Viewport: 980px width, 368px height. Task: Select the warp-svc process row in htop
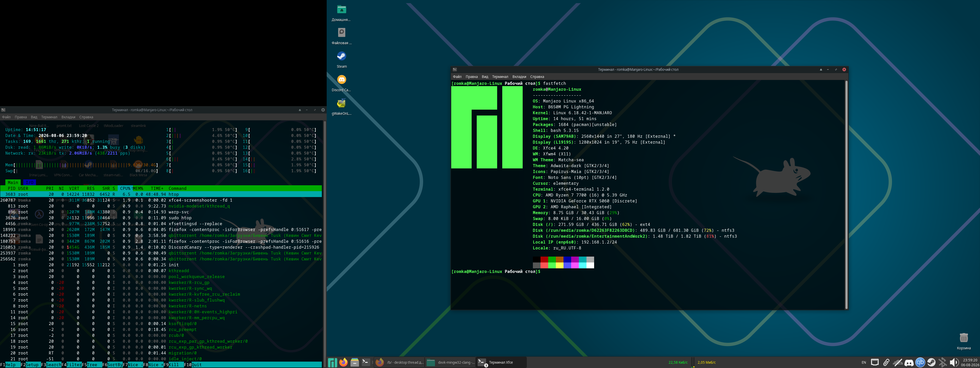pyautogui.click(x=161, y=212)
